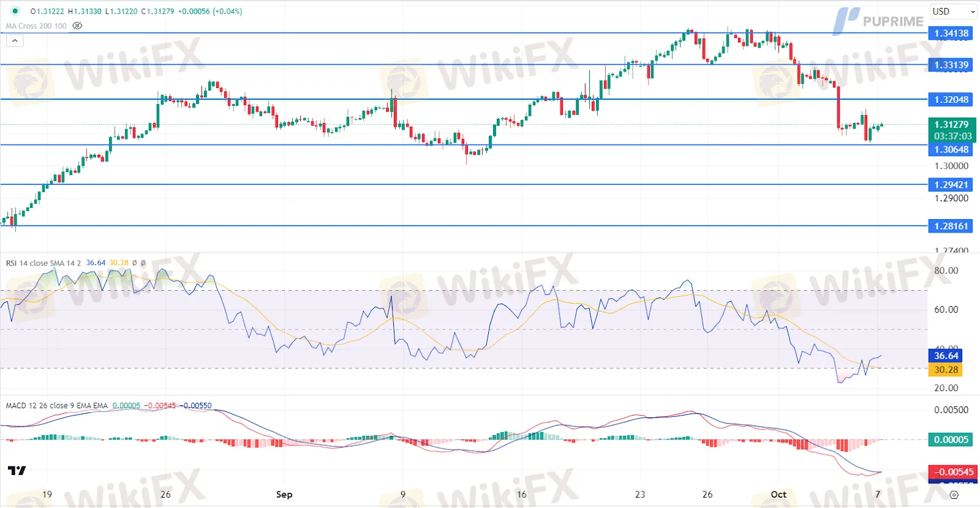Click the 20.00 label on RSI scale
The image size is (980, 508).
point(946,388)
